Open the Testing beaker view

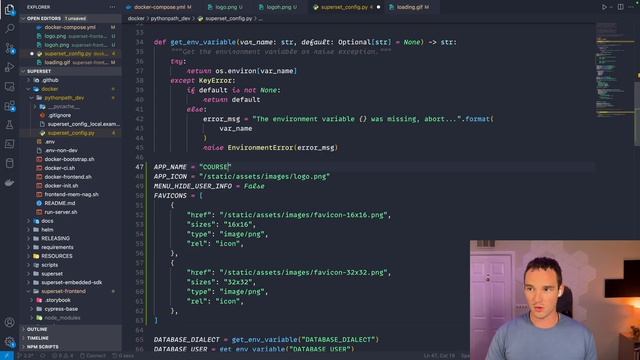pyautogui.click(x=9, y=125)
